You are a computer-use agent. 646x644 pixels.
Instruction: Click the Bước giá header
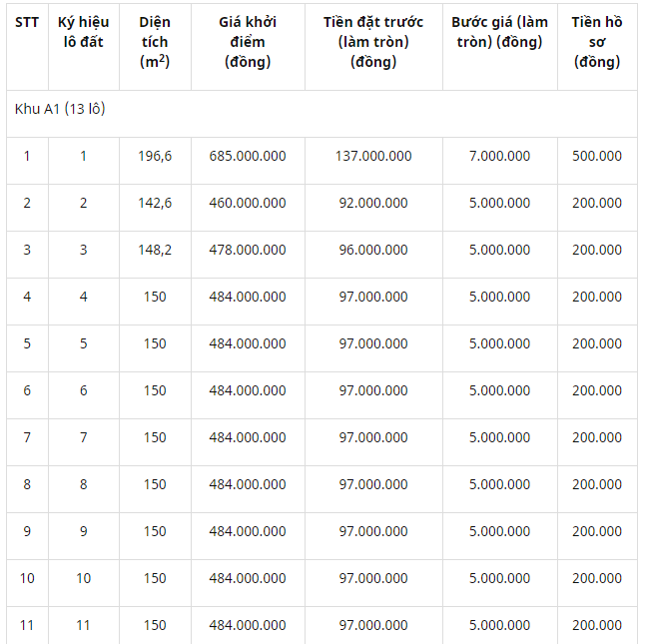pyautogui.click(x=500, y=32)
